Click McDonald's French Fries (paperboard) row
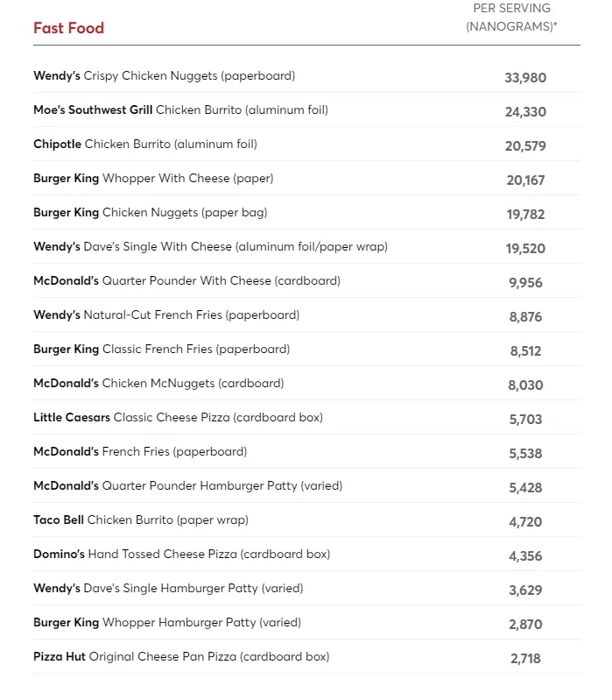612x700 pixels. [x=140, y=452]
